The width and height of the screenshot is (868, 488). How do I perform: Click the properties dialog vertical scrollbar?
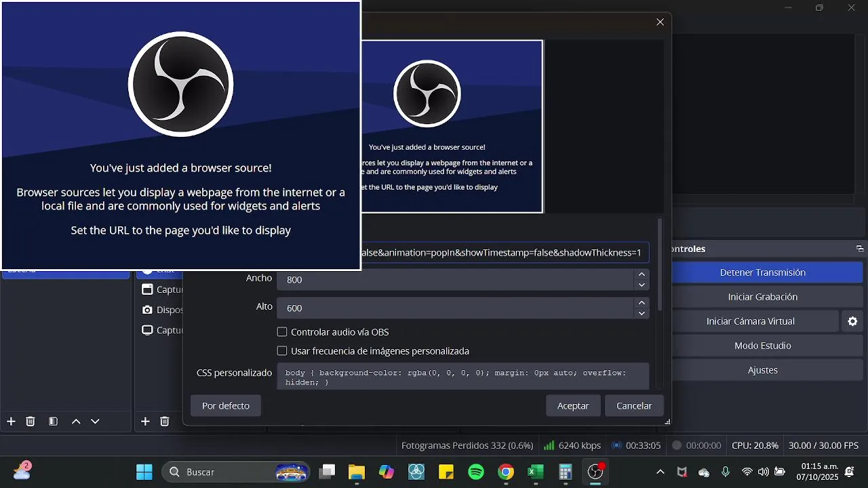(x=659, y=264)
